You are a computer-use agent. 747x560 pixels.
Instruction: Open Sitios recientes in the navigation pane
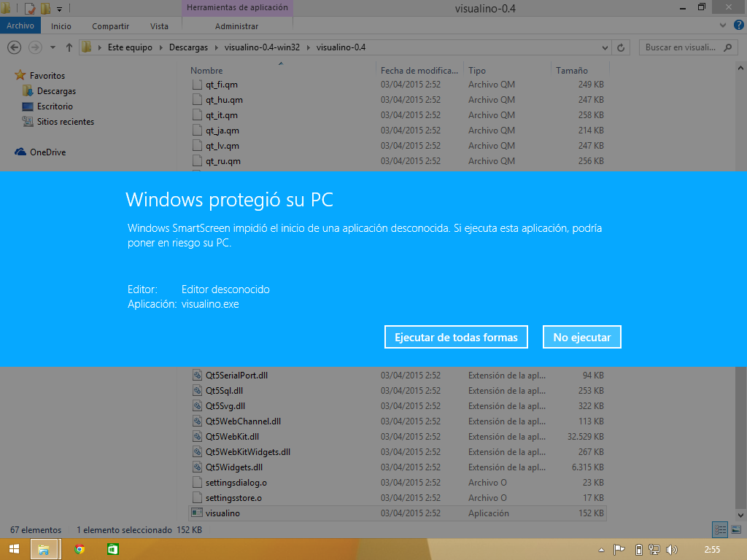coord(65,122)
